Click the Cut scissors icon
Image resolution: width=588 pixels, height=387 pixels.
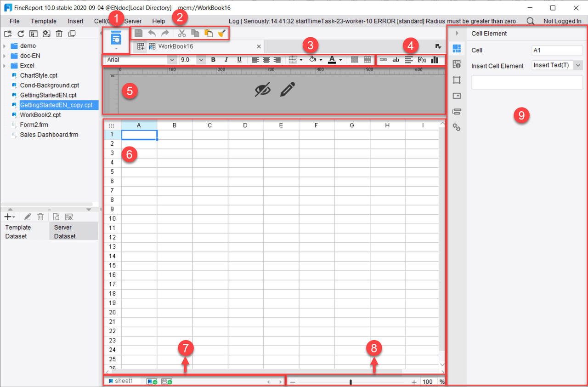click(x=182, y=33)
